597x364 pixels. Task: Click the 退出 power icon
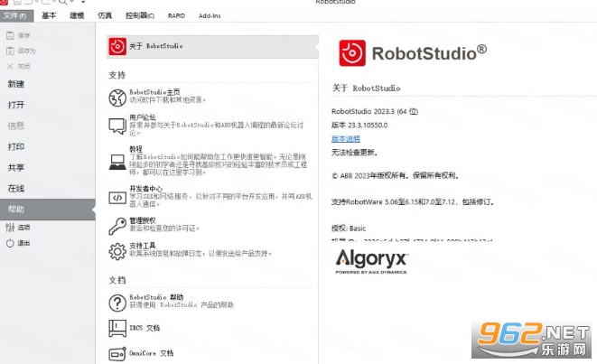click(10, 243)
